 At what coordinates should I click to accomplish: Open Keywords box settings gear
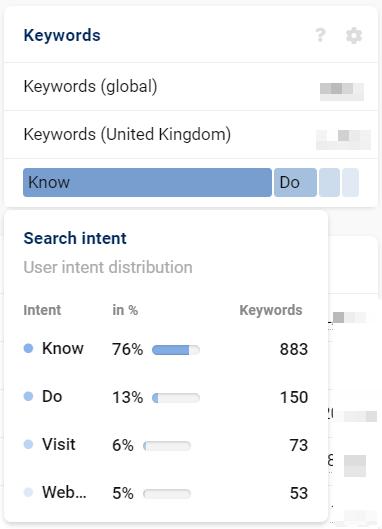[x=354, y=35]
